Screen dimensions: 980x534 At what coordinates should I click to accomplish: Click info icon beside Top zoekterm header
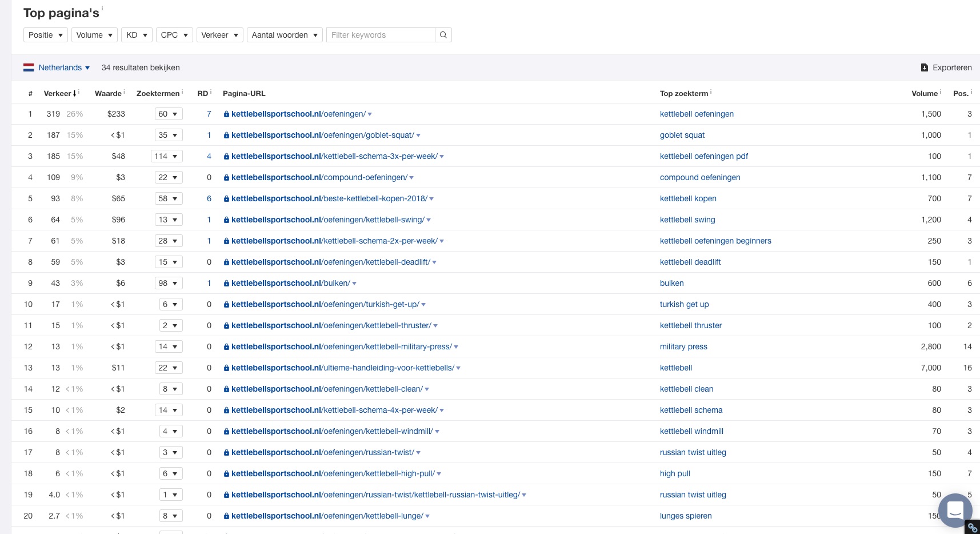pos(711,91)
